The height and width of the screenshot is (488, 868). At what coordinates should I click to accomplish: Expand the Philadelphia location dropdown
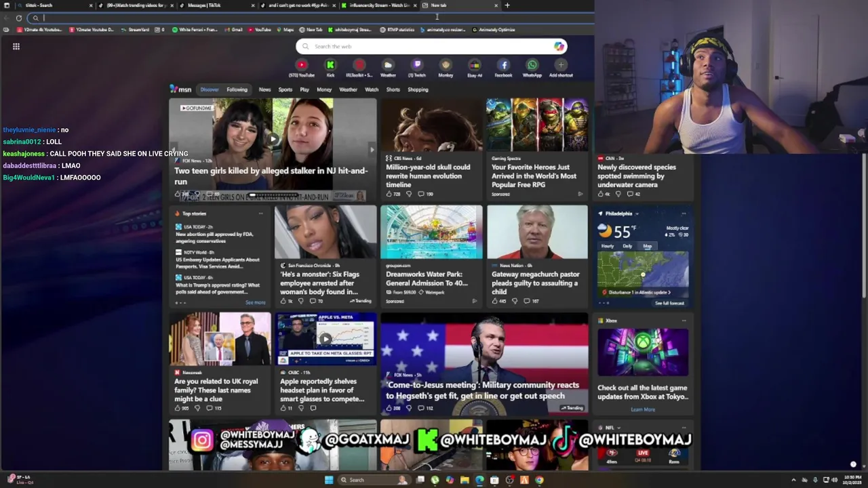[x=637, y=213]
